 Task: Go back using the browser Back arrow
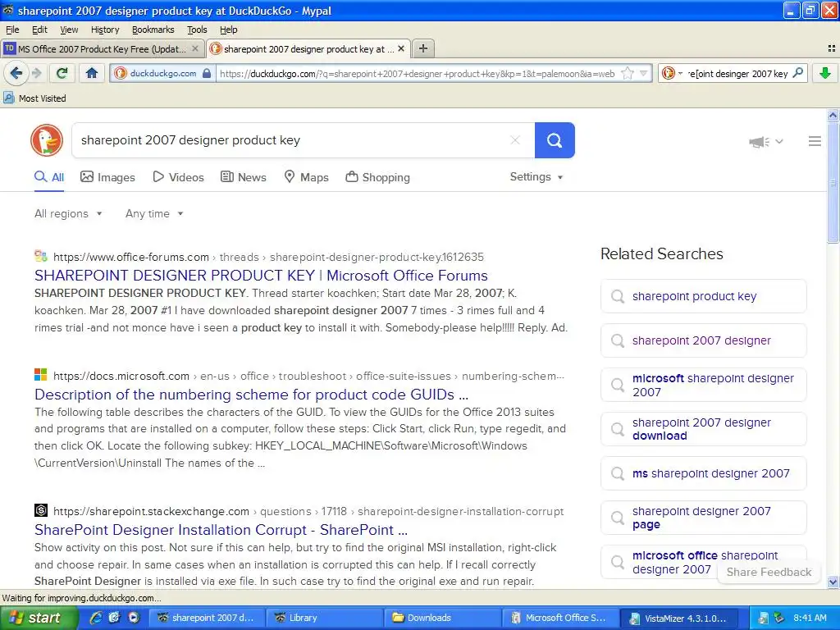coord(16,73)
